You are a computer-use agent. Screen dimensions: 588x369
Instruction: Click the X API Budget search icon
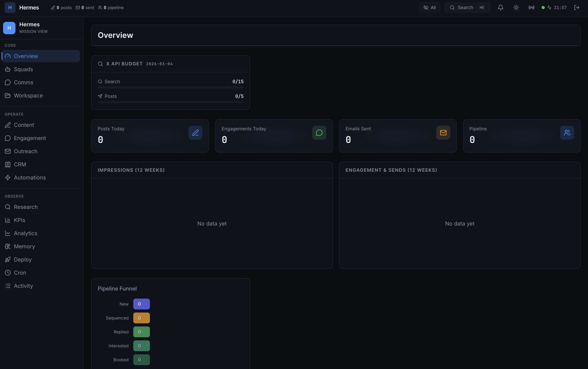(x=100, y=64)
